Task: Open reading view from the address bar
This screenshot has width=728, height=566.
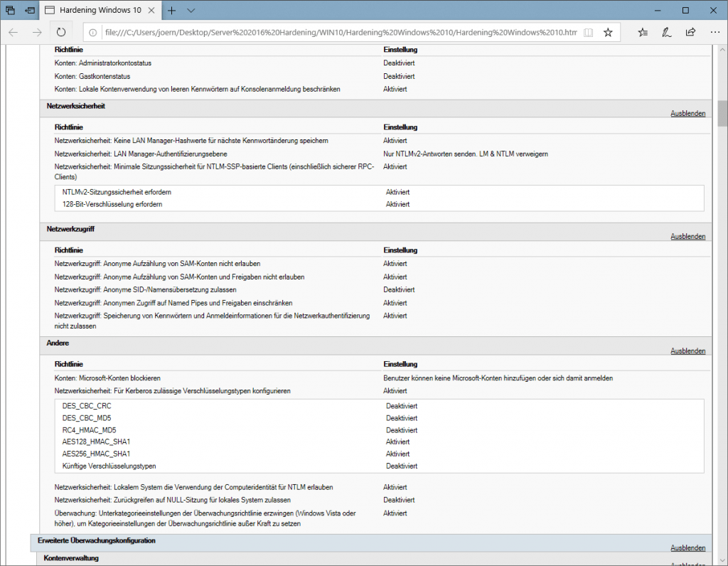Action: click(590, 32)
